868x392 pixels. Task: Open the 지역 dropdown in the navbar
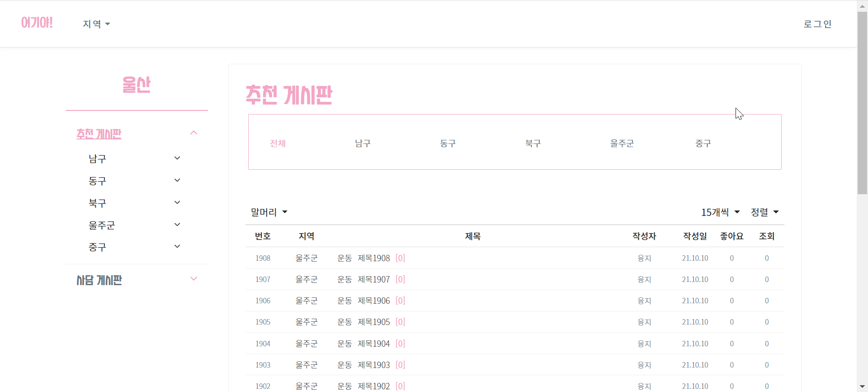click(96, 24)
